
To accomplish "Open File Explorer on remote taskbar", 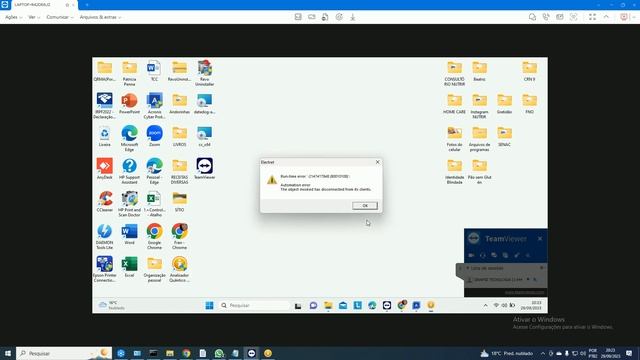I will coord(328,305).
